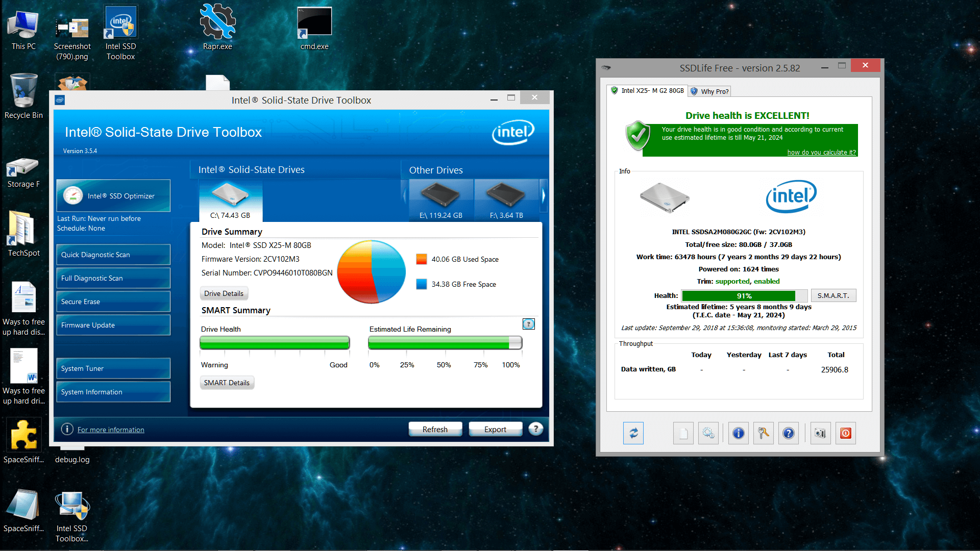Click the Intel SSD Optimizer button

113,196
